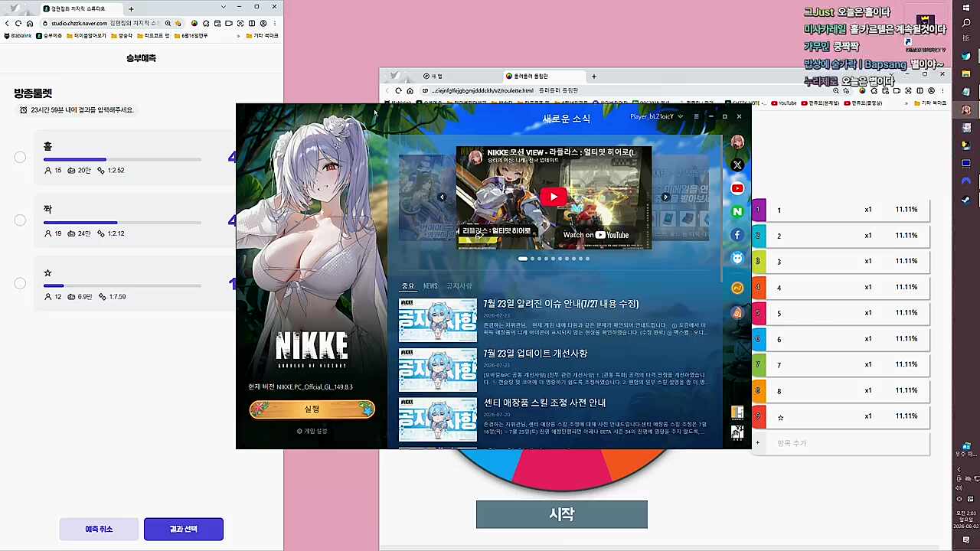This screenshot has height=551, width=980.
Task: Open 게임 설정 game settings
Action: (312, 431)
